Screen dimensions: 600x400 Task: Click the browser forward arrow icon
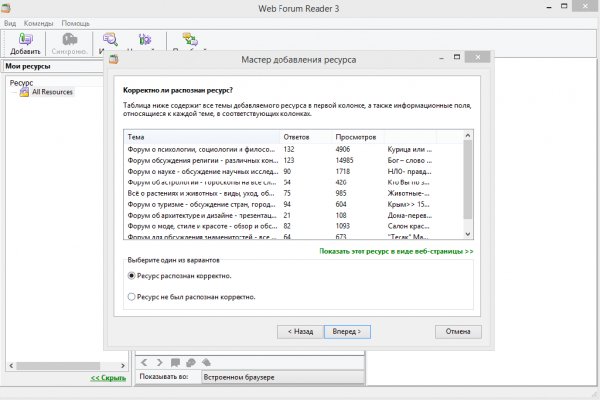(x=160, y=362)
